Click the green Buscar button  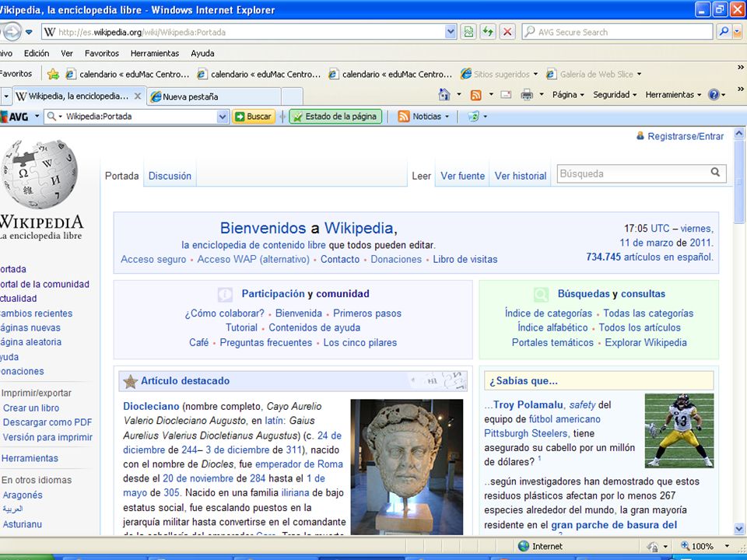[x=254, y=116]
